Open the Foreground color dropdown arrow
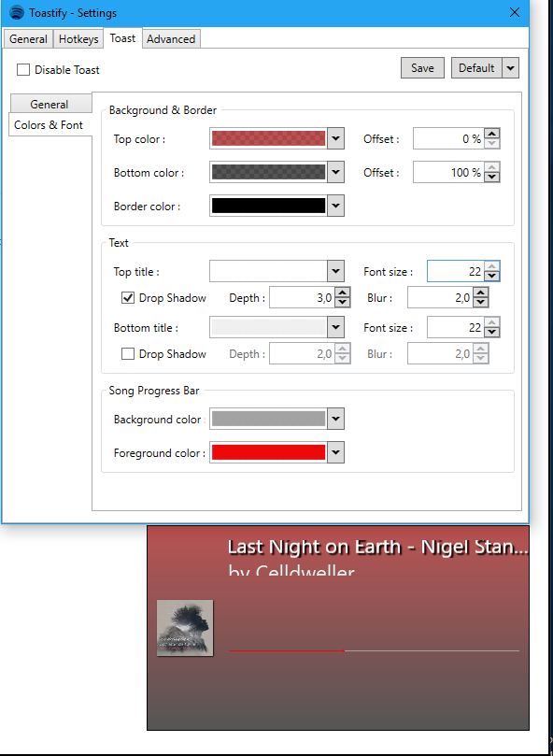This screenshot has height=756, width=553. 335,452
